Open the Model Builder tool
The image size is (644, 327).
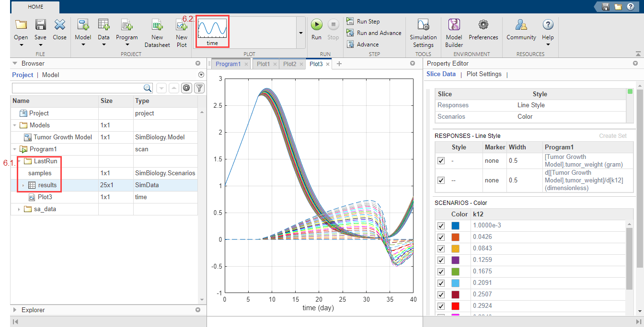pos(454,25)
